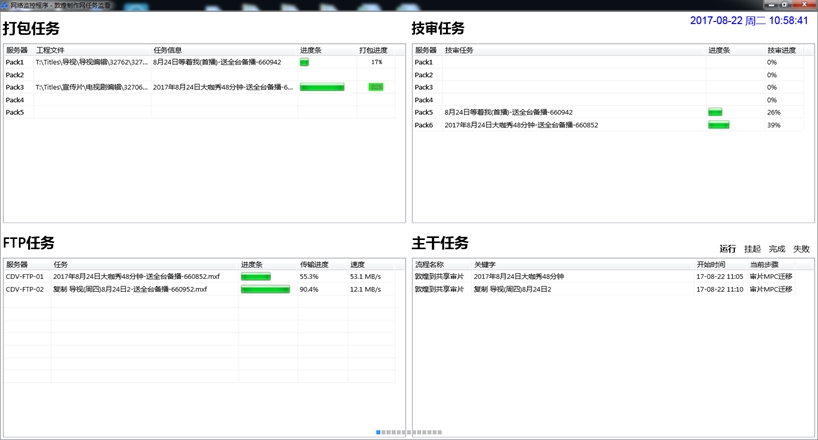
Task: Click the 服务器 header in 打包任务 table
Action: click(17, 50)
